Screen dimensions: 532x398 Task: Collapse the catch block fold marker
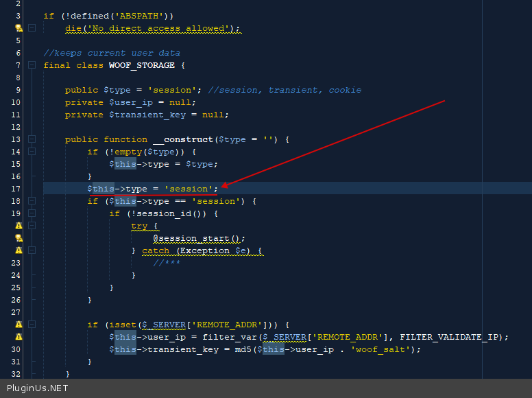coord(32,250)
